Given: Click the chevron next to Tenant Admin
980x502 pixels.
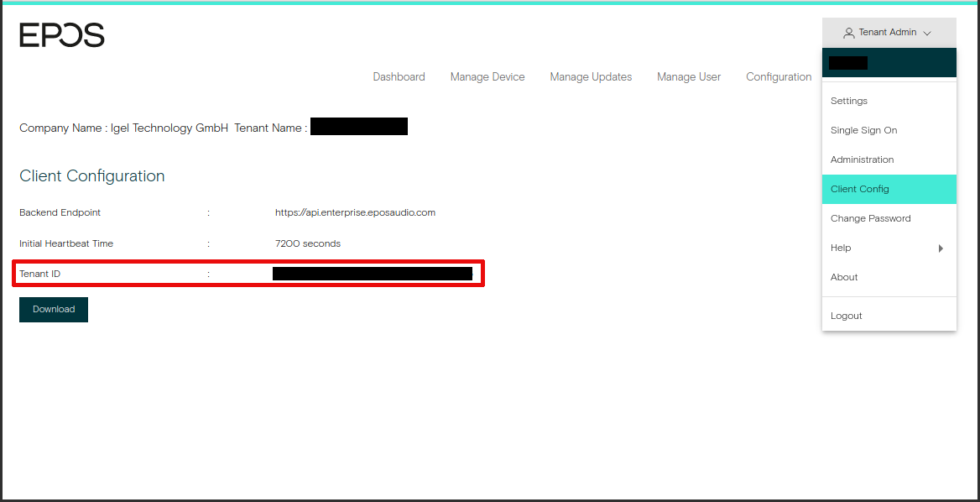Looking at the screenshot, I should point(926,33).
